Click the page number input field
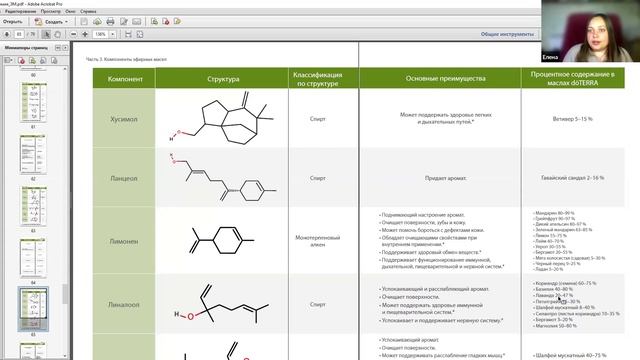Screen dimensions: 640x360 tap(19, 34)
